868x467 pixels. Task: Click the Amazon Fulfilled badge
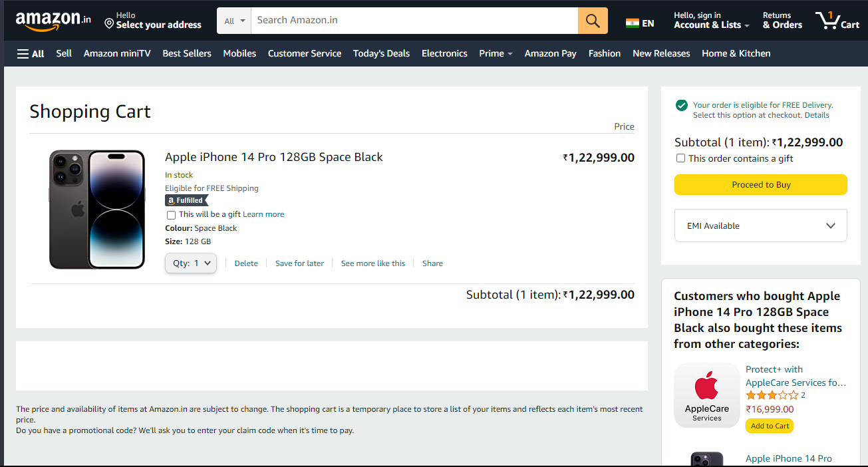click(186, 200)
